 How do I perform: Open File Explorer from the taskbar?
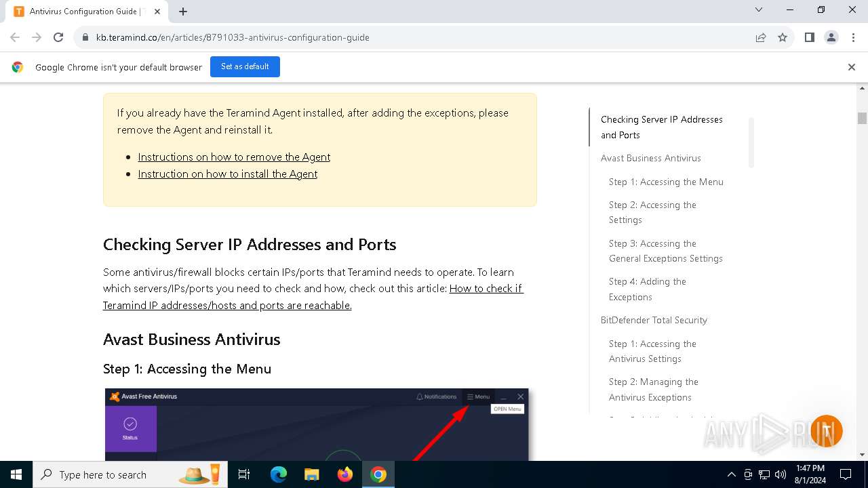(311, 474)
